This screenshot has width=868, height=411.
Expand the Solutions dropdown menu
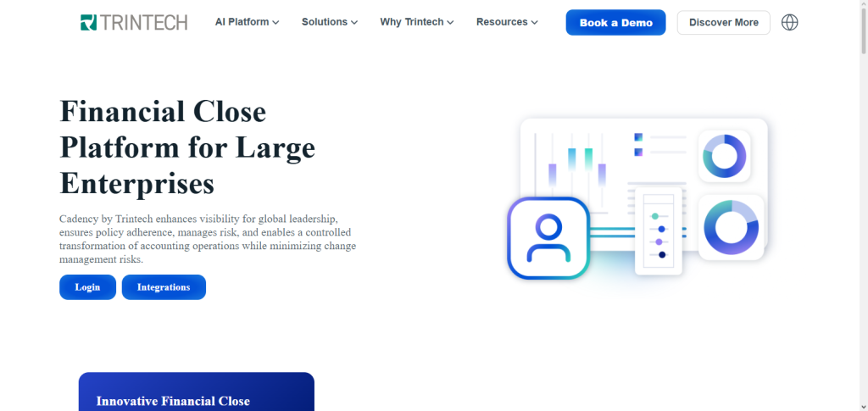coord(330,22)
